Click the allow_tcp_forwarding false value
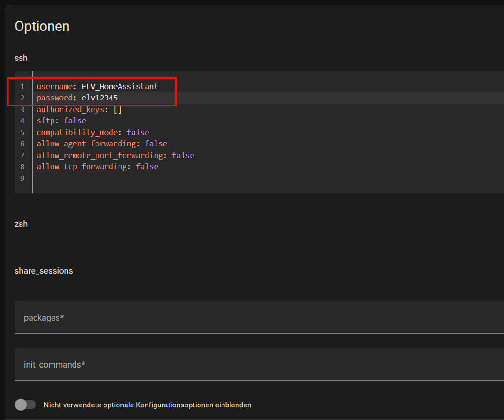 point(147,166)
